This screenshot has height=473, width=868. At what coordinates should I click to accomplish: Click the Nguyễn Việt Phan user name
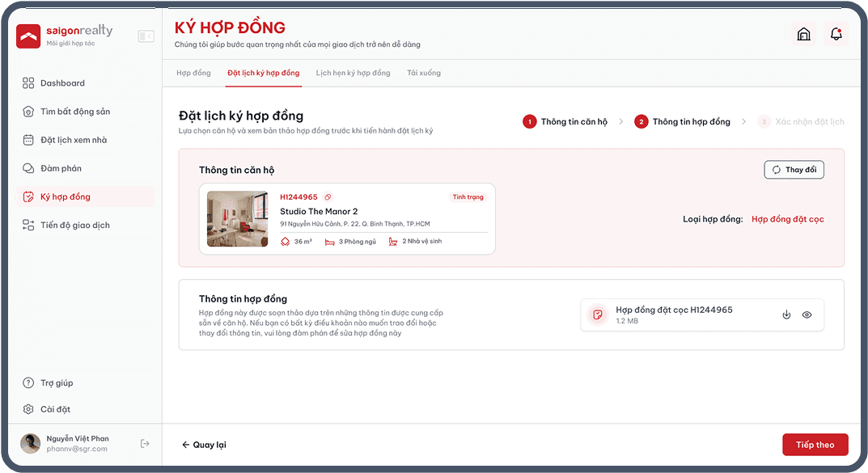pyautogui.click(x=78, y=439)
